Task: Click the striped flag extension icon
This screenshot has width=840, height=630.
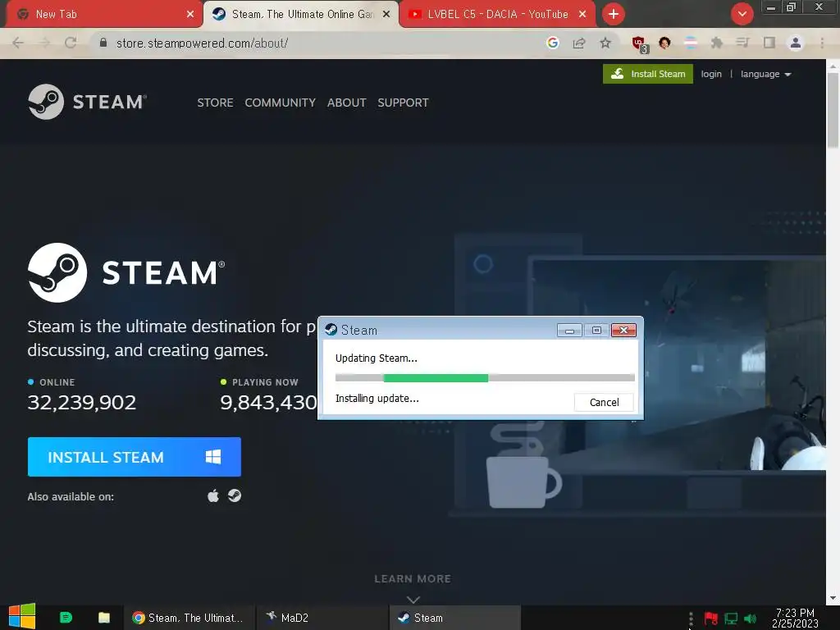Action: point(691,43)
